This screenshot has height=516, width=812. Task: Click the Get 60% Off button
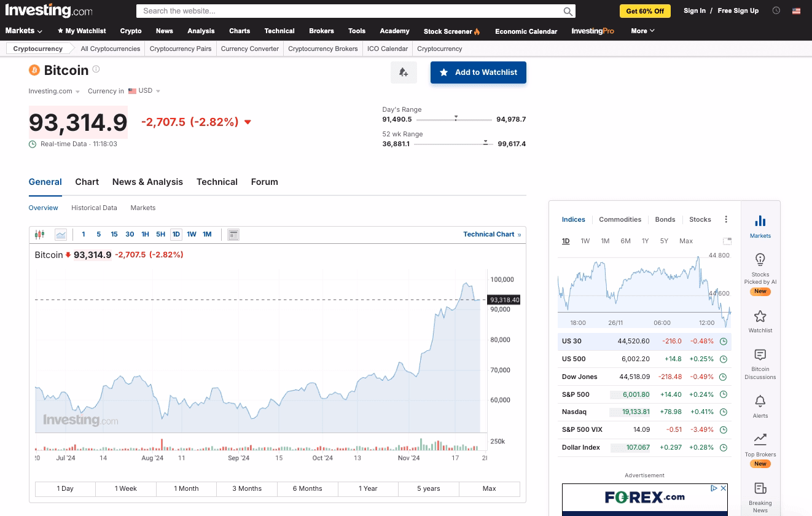645,11
